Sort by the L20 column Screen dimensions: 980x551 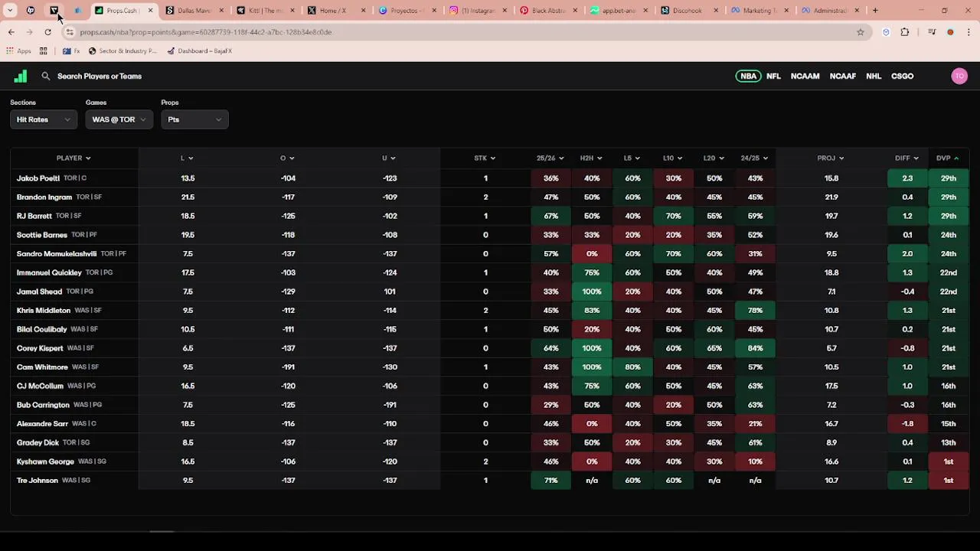(713, 158)
